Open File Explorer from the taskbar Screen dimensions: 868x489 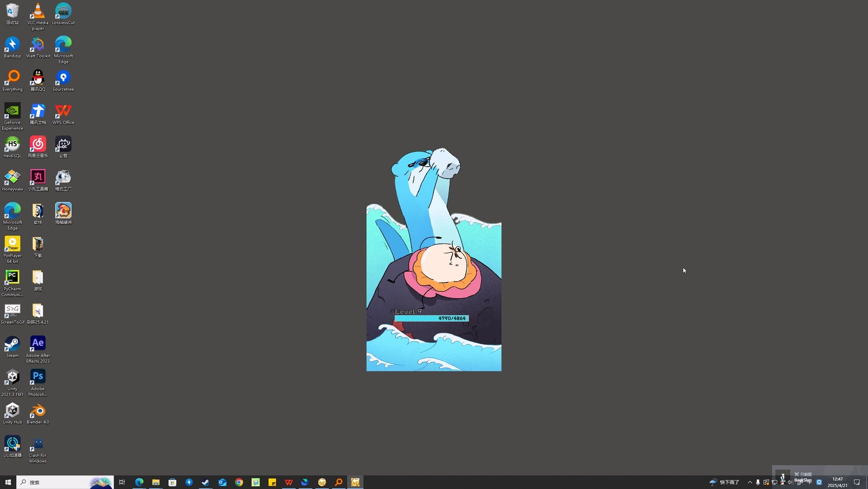tap(156, 482)
